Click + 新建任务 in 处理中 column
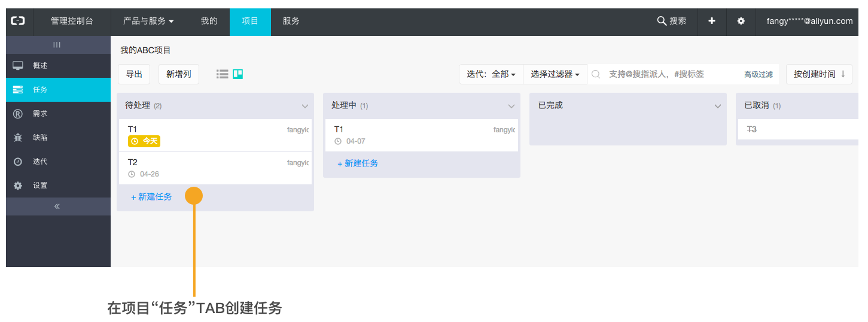The image size is (868, 322). click(358, 163)
